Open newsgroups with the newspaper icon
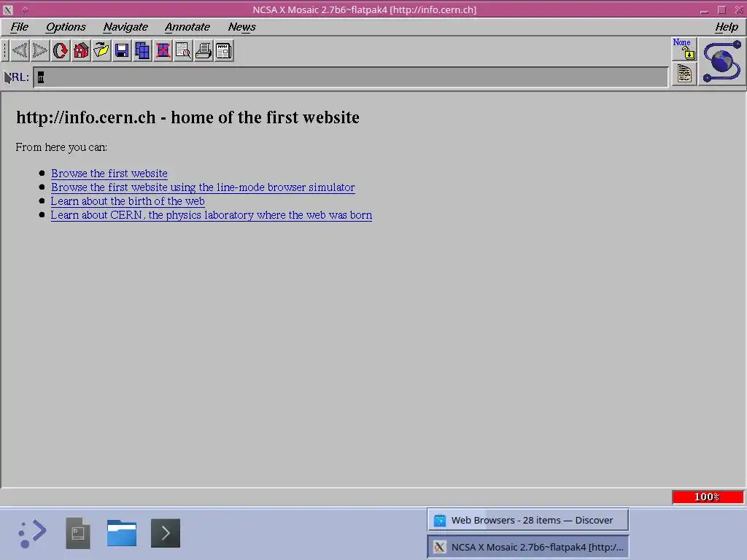The height and width of the screenshot is (560, 747). tap(224, 50)
